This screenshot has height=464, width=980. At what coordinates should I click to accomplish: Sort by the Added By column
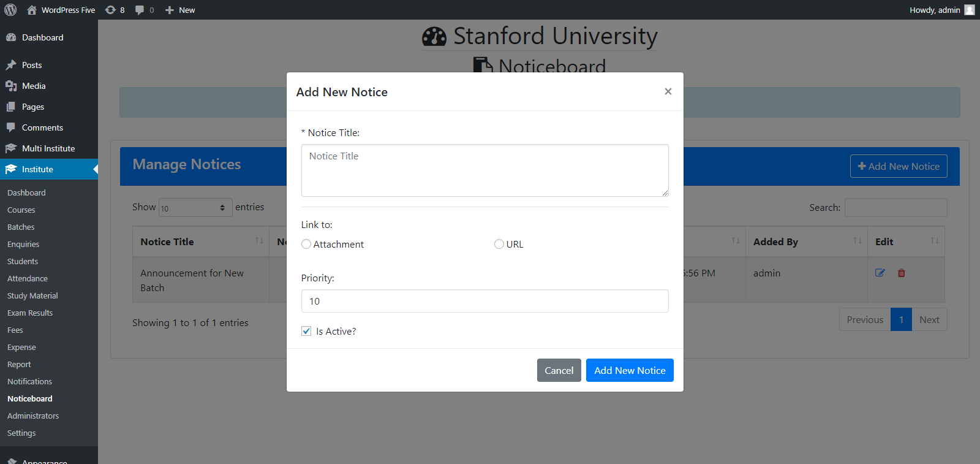(x=807, y=242)
